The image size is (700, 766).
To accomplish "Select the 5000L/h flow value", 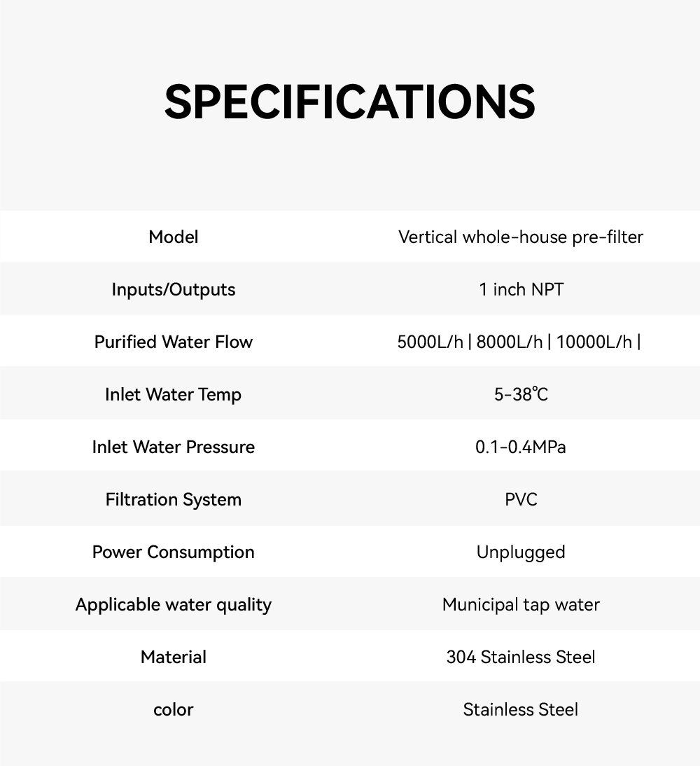I will click(430, 342).
